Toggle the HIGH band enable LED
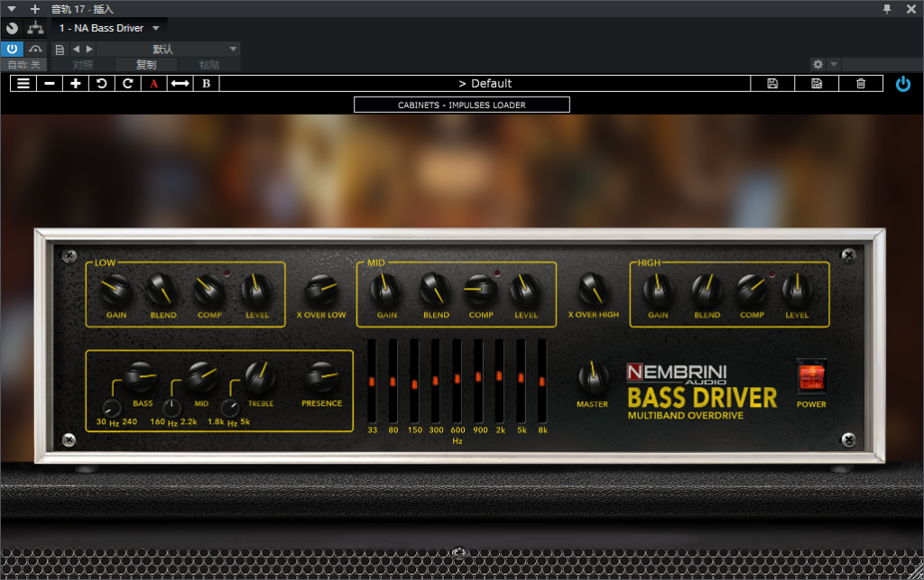The image size is (924, 580). click(x=772, y=274)
